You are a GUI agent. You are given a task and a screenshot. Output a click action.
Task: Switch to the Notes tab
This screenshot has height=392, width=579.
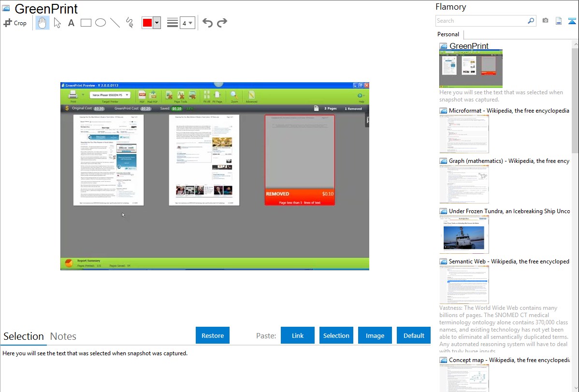click(x=63, y=336)
